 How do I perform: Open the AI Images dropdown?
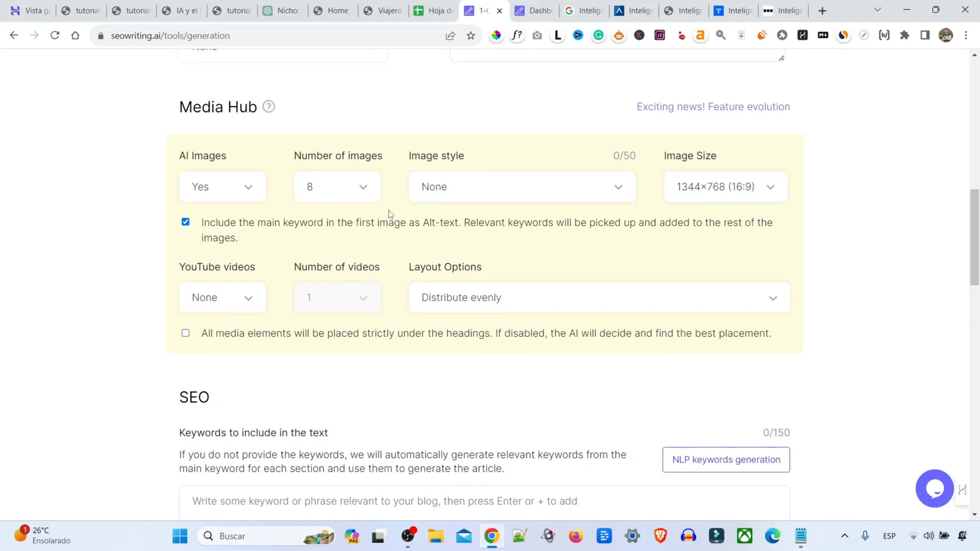coord(222,187)
